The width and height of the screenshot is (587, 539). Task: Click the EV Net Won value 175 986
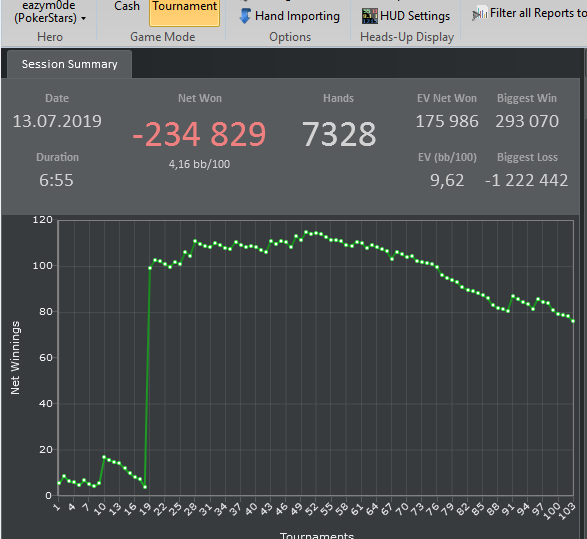tap(447, 121)
